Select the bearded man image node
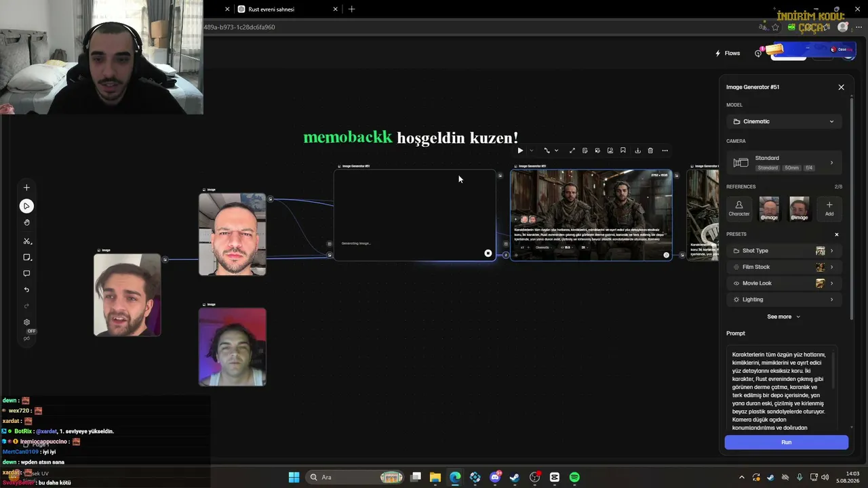 (x=233, y=235)
